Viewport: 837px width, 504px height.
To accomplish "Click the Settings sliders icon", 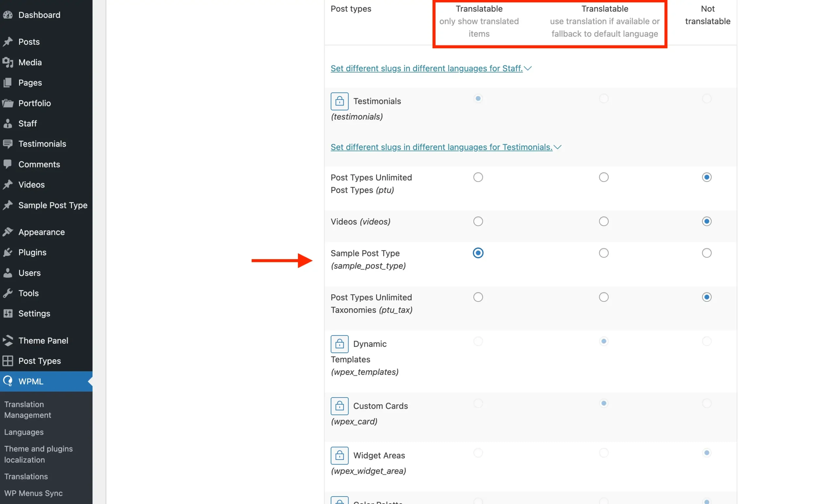I will [8, 314].
